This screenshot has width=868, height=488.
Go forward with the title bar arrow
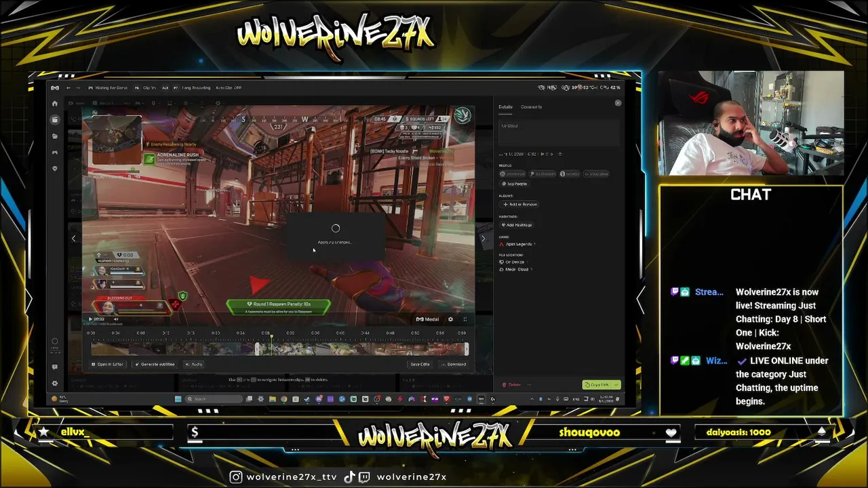[78, 87]
